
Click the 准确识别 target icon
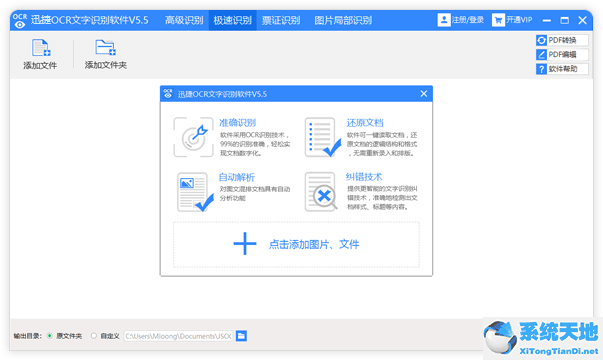(193, 137)
